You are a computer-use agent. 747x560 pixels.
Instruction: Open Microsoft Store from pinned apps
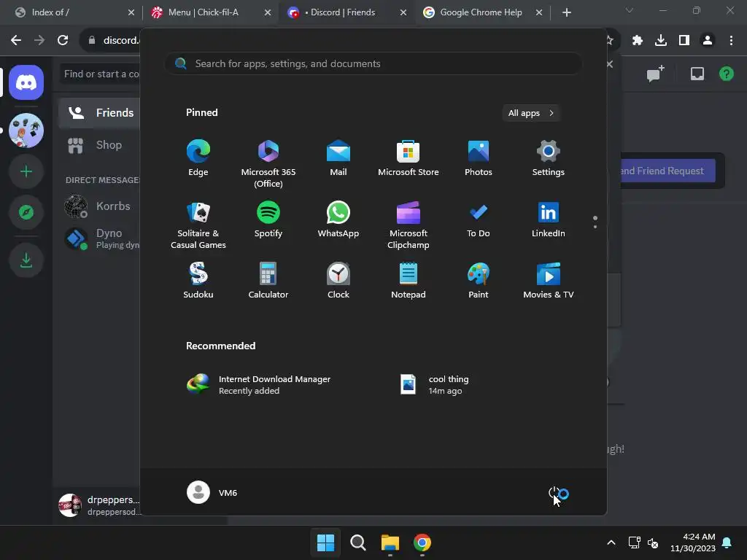[x=409, y=158]
